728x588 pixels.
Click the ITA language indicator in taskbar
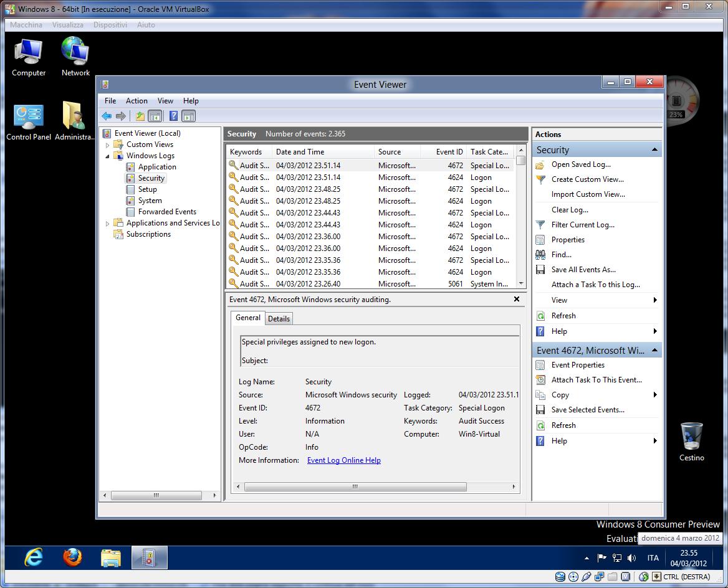(653, 558)
